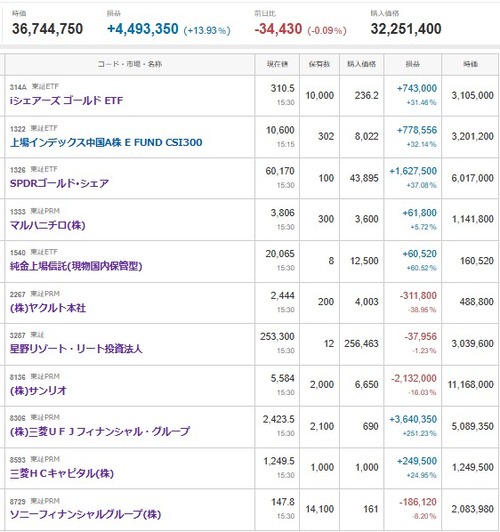Open iシェアーズ ゴールド ETF stock link

tap(66, 100)
